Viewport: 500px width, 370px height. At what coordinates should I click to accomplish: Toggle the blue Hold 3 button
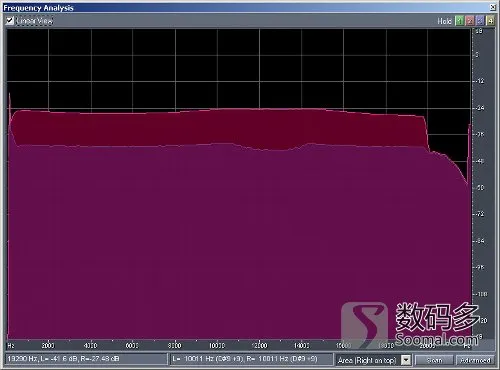[480, 21]
